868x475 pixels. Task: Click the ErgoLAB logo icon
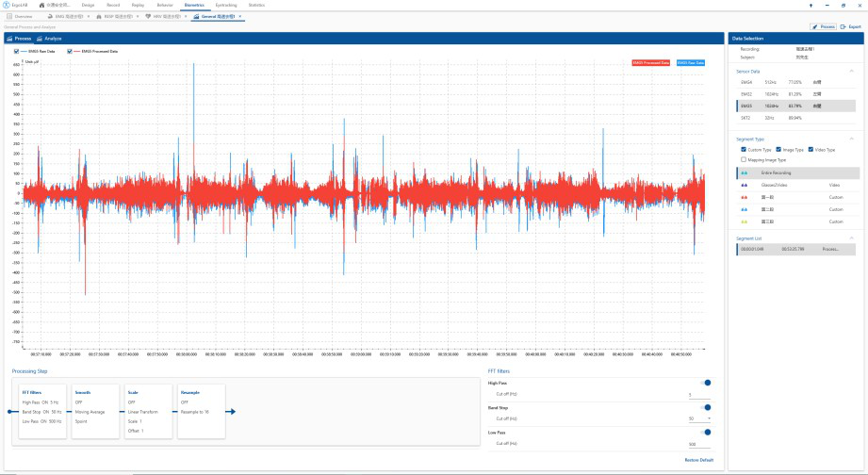pos(6,5)
